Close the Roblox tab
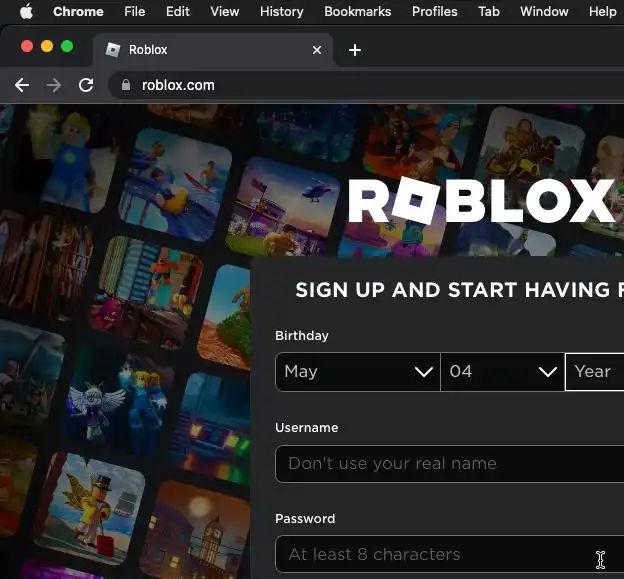 [317, 50]
